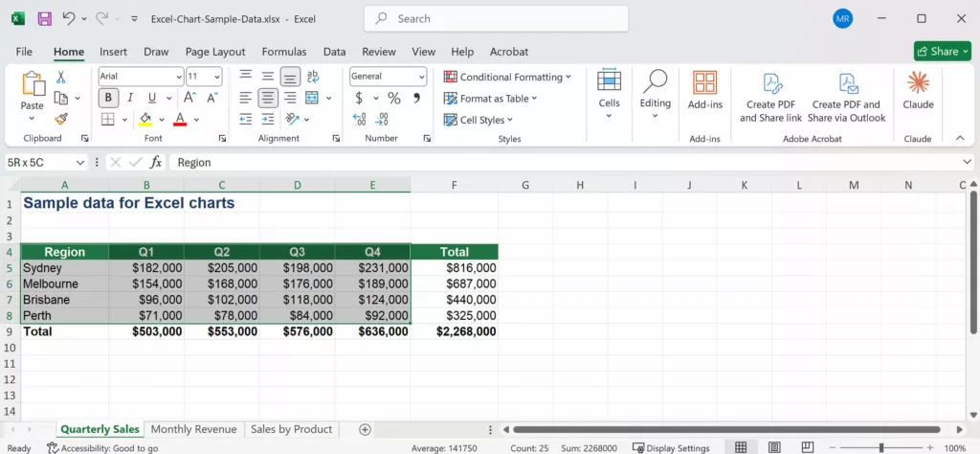Apply the red font color
This screenshot has width=980, height=454.
[x=180, y=119]
